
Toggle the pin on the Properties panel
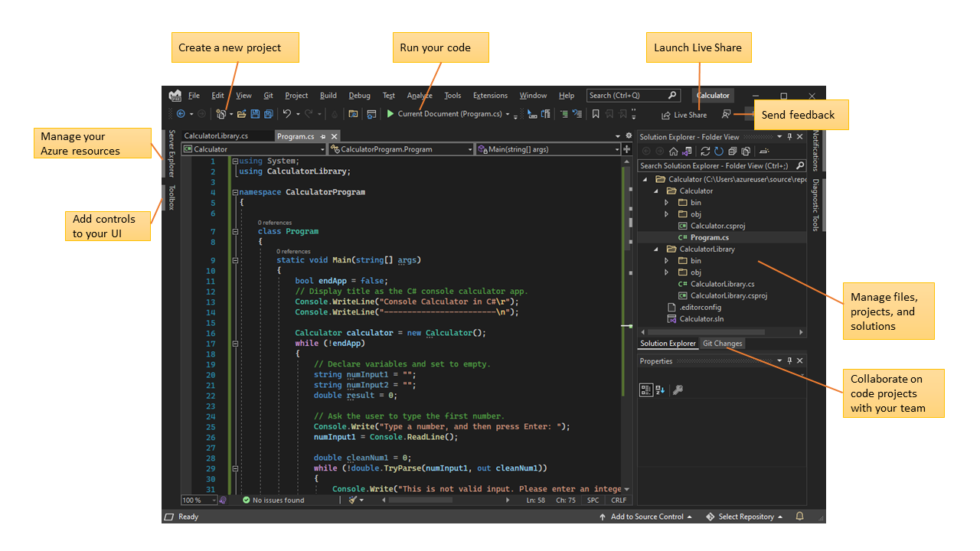click(x=789, y=360)
